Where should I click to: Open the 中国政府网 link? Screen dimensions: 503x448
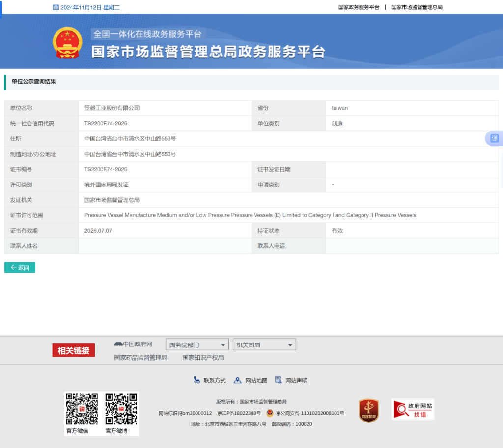[x=134, y=344]
